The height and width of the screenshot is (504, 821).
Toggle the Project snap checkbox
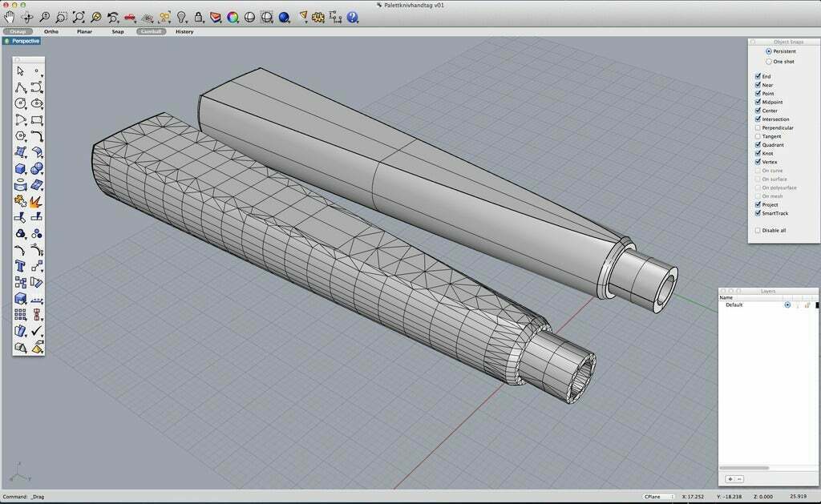[x=758, y=204]
